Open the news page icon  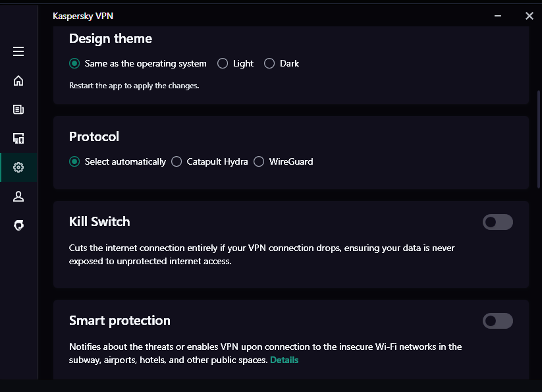(18, 109)
